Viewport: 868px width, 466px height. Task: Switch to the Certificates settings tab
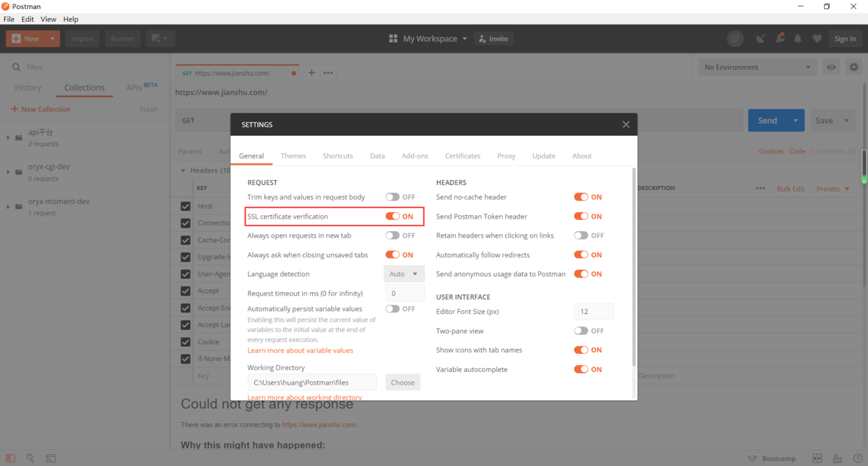(463, 156)
